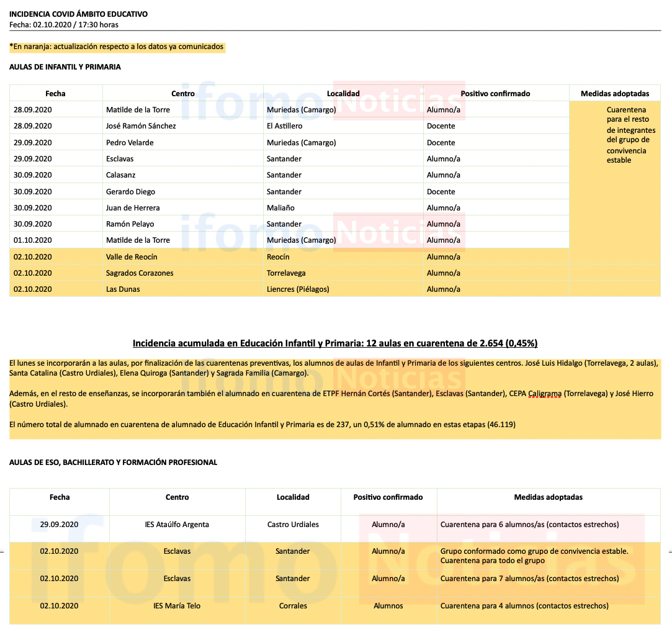
Task: Click the "El Astillero" localidad cell
Action: coord(284,126)
